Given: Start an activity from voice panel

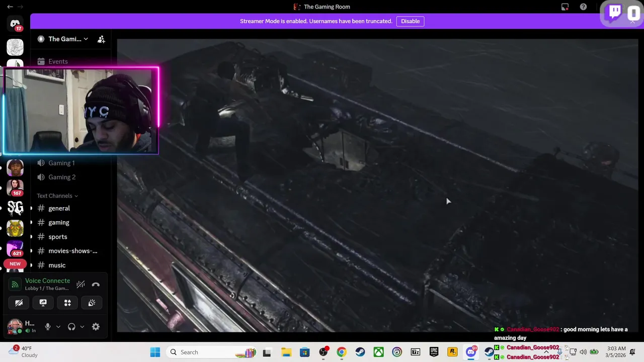Looking at the screenshot, I should click(67, 303).
